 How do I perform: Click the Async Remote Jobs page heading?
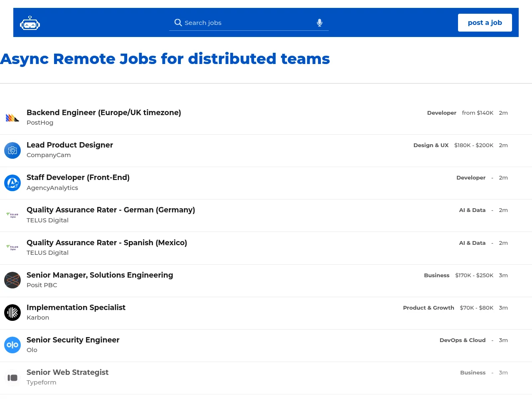pos(165,59)
